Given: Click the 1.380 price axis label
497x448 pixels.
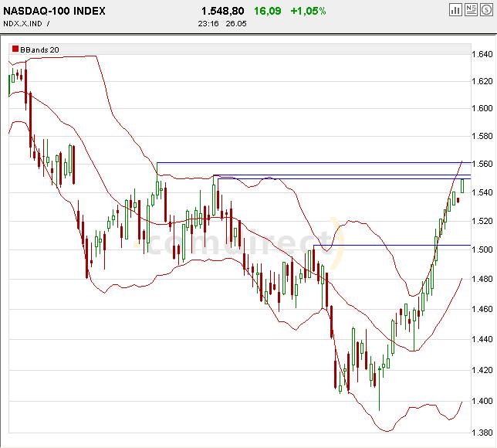Looking at the screenshot, I should pyautogui.click(x=482, y=433).
